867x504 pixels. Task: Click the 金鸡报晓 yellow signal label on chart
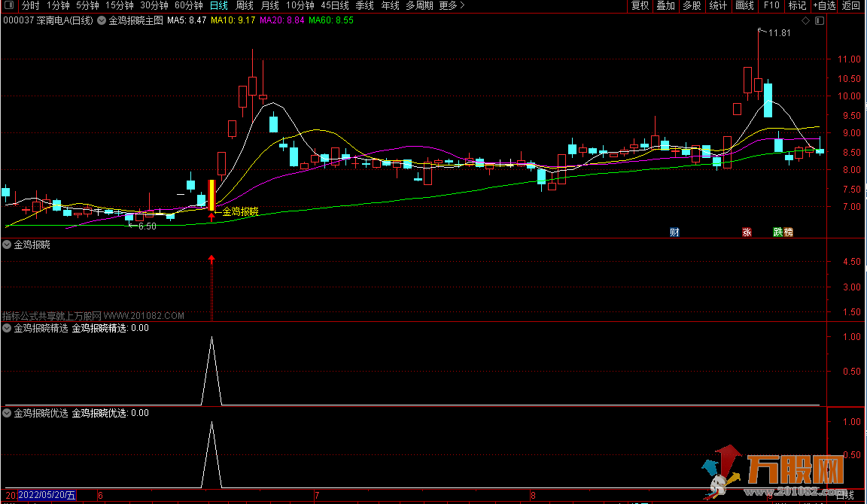pos(240,211)
